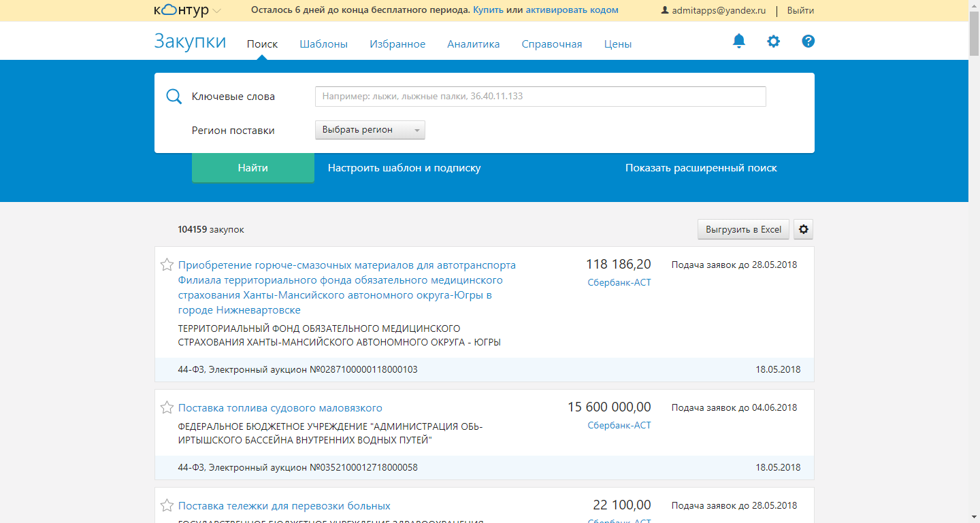The width and height of the screenshot is (980, 523).
Task: Add Поставка топлива судового to favorites
Action: click(167, 407)
